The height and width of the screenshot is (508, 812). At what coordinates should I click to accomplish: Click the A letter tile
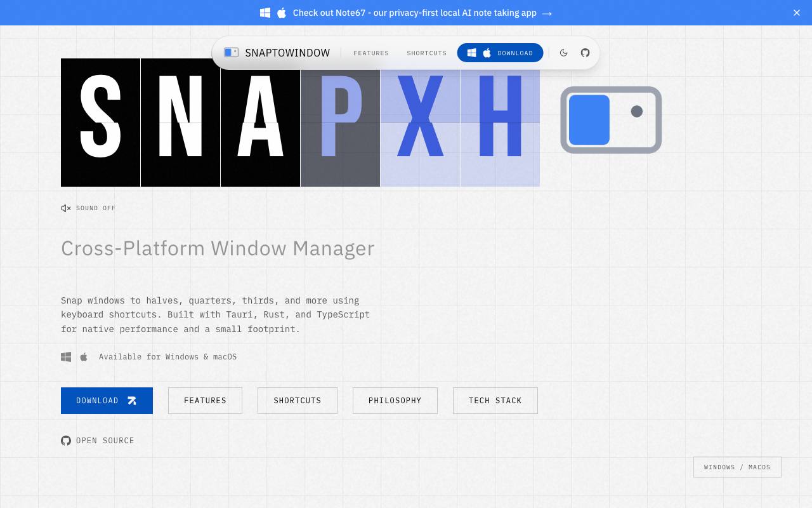click(260, 123)
